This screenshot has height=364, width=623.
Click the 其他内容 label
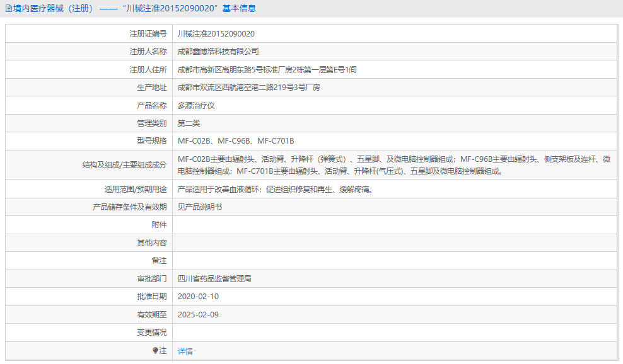152,243
